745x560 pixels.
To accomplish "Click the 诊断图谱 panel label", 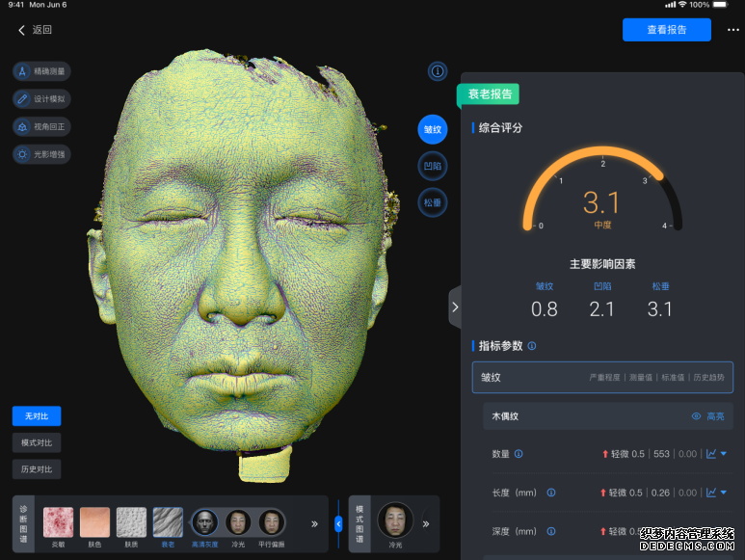I will pyautogui.click(x=23, y=524).
